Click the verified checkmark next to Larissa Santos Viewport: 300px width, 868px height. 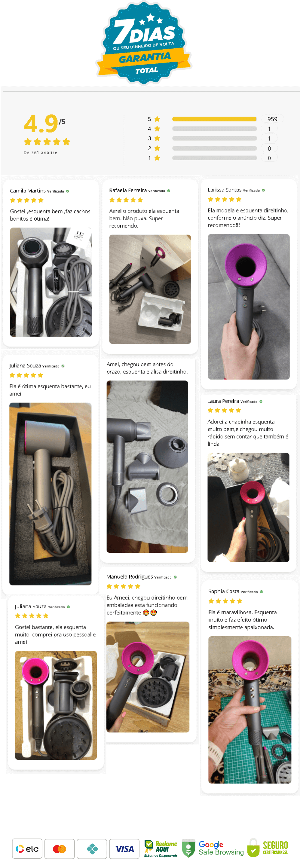(x=263, y=190)
